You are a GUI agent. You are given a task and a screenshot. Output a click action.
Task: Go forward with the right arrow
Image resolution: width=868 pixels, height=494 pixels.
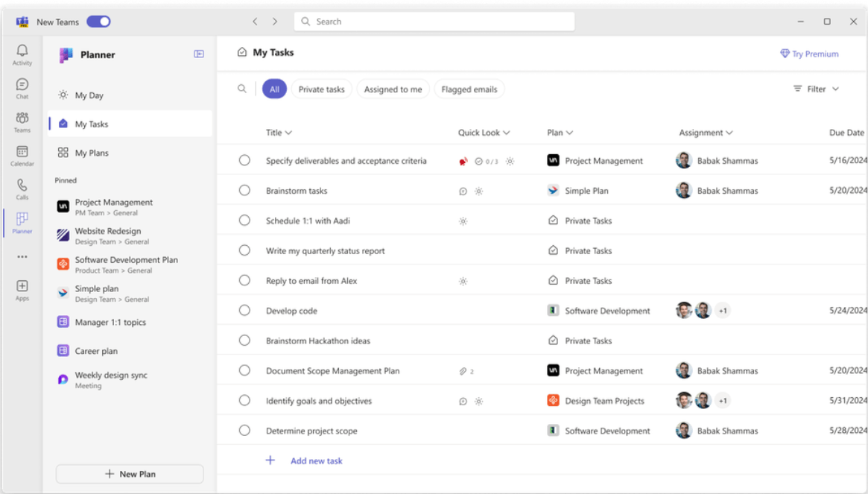coord(275,22)
